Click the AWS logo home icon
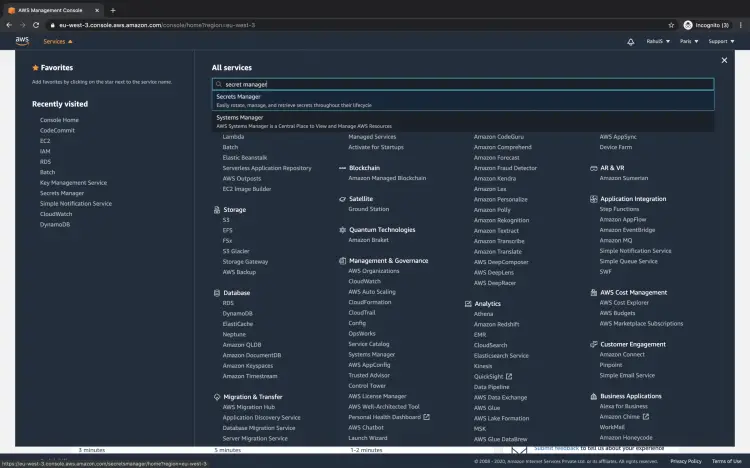This screenshot has height=468, width=750. (x=22, y=41)
